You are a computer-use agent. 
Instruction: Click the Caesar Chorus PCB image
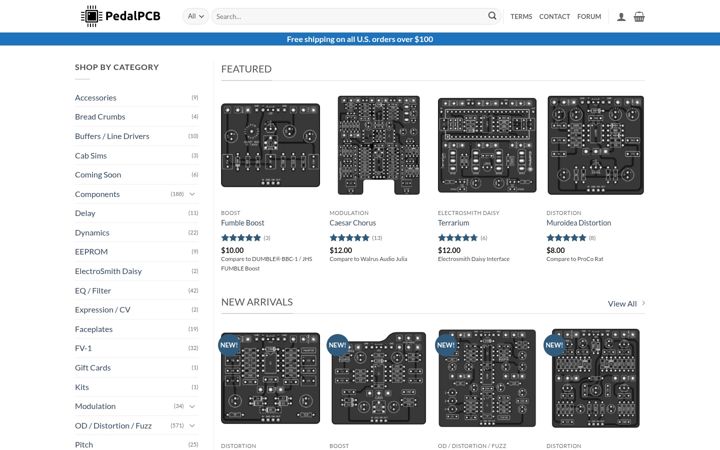(x=379, y=145)
